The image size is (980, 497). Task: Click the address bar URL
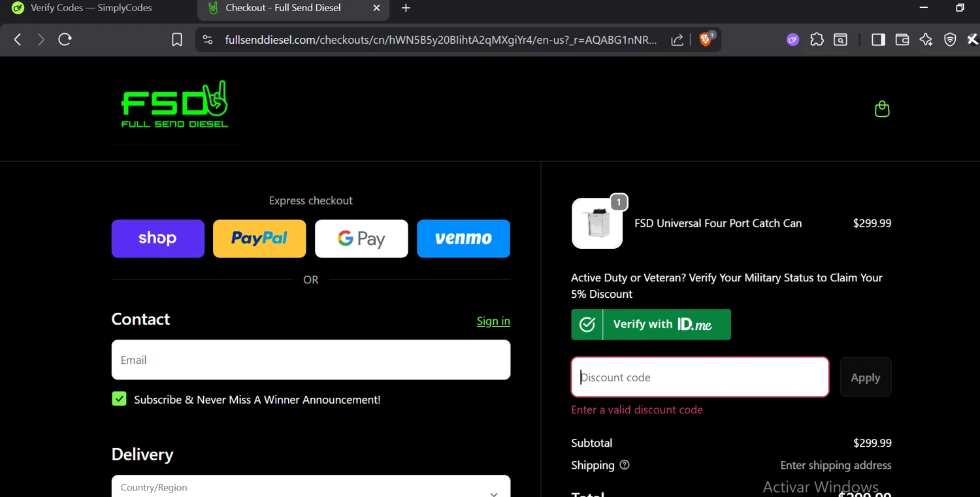point(441,40)
